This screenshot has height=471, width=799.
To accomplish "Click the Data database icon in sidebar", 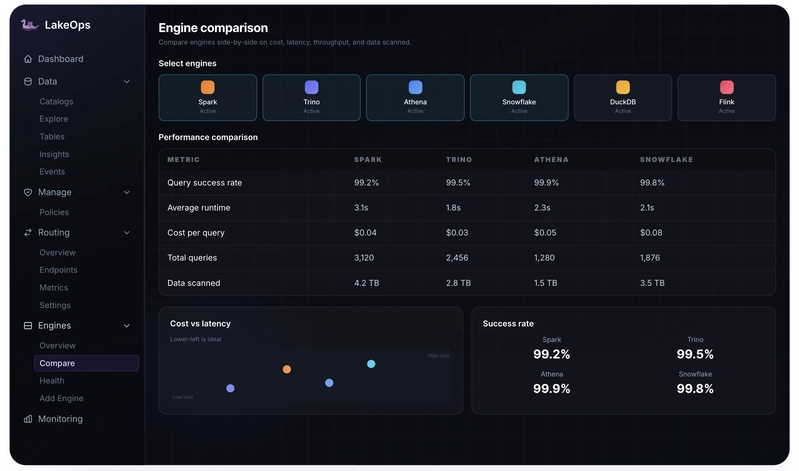I will 28,82.
